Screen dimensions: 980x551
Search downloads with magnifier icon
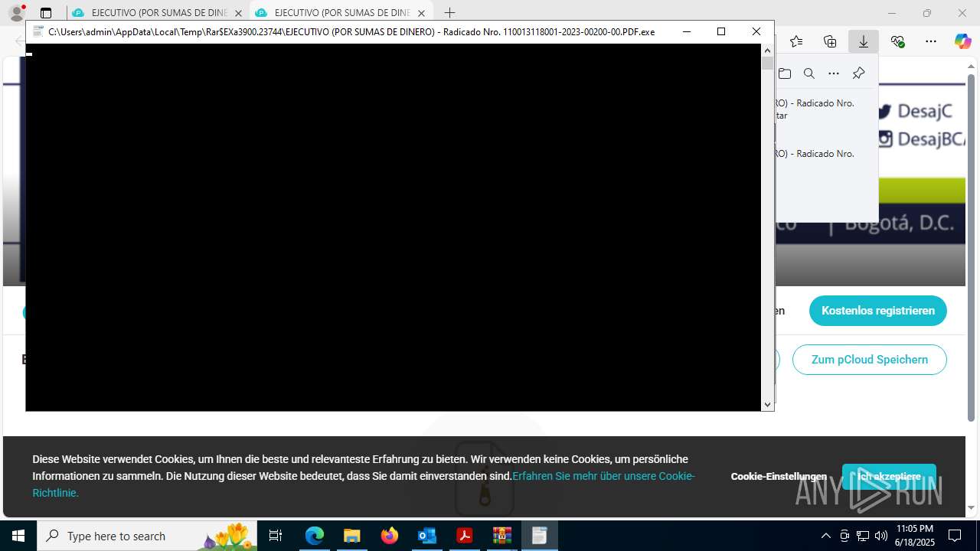pos(809,73)
